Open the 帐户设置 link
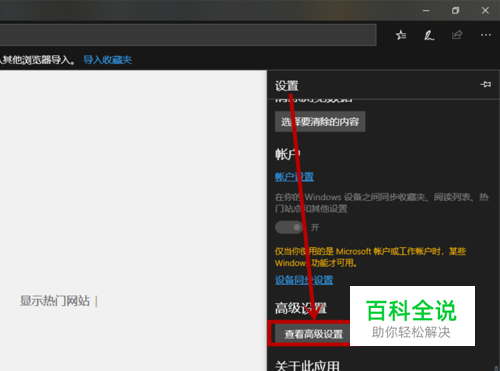500x371 pixels. tap(294, 177)
